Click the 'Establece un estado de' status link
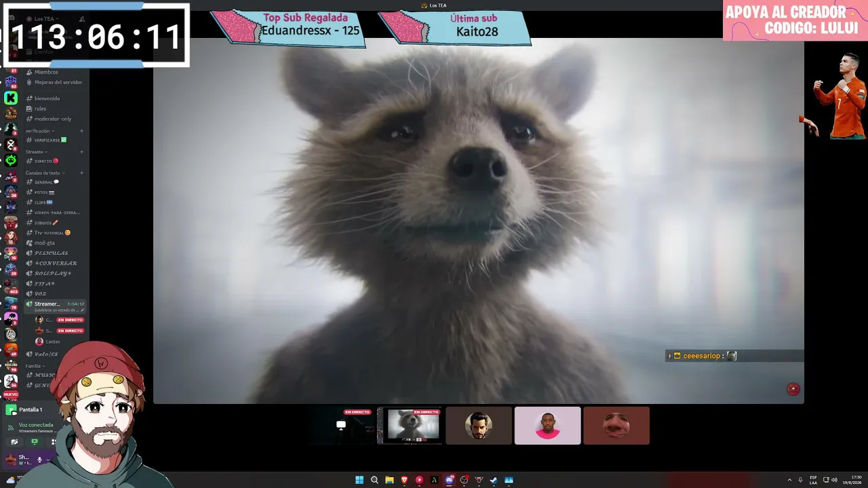This screenshot has height=488, width=868. pos(58,310)
